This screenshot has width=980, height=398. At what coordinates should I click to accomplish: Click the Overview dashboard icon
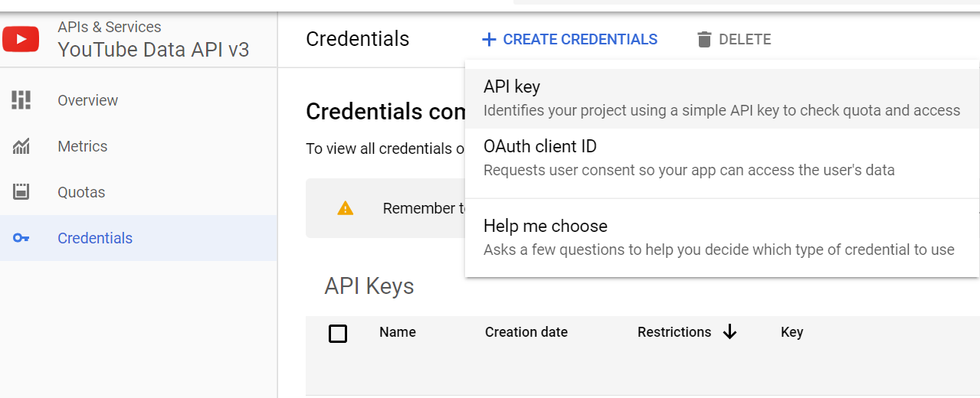21,100
